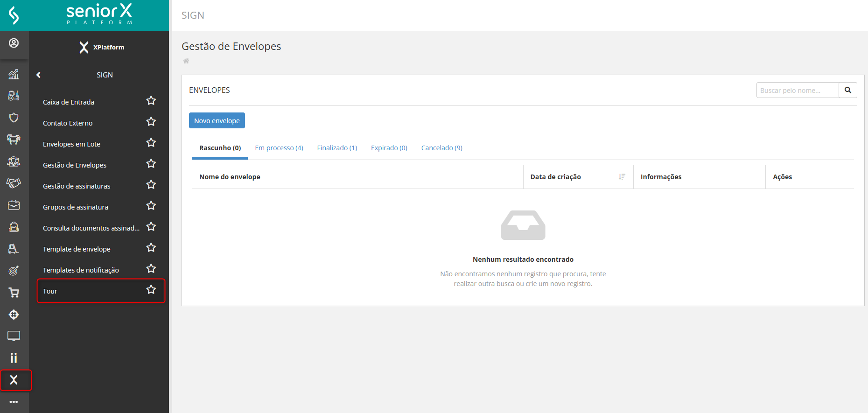868x413 pixels.
Task: Open the monitor screen module icon
Action: click(14, 336)
